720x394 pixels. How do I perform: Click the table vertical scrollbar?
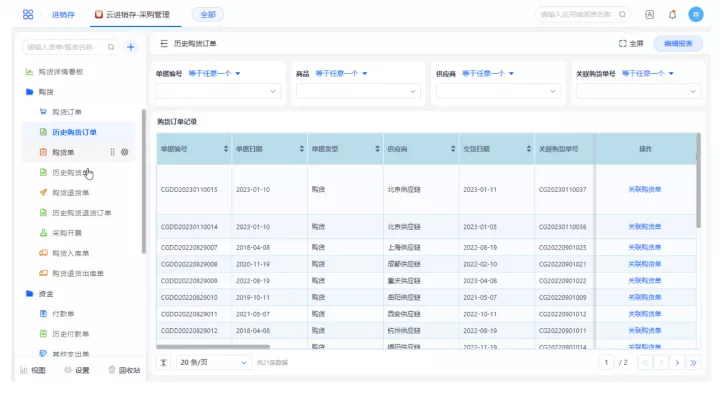click(698, 180)
